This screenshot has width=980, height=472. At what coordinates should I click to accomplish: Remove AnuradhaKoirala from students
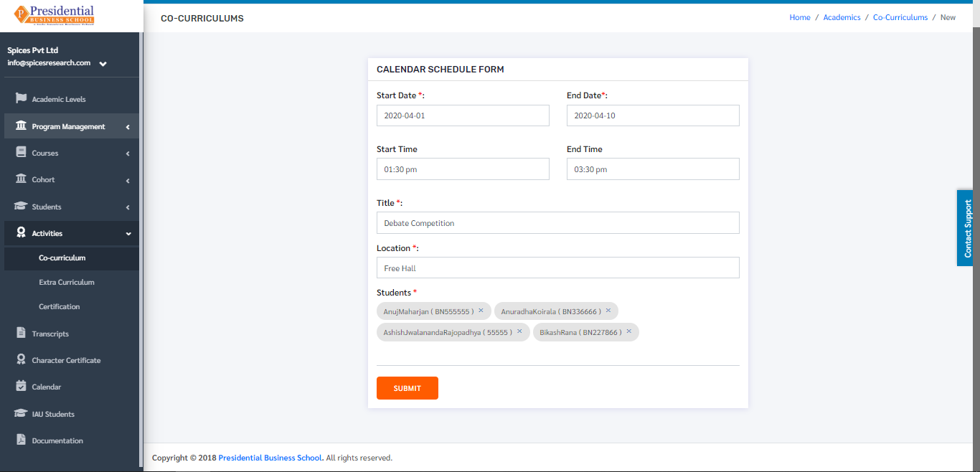pos(608,311)
